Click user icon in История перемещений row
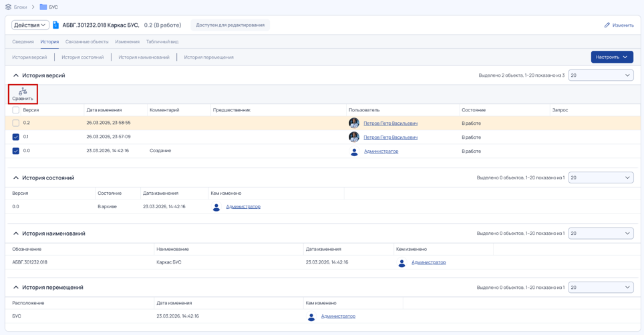Screen dimensions: 644x335 (x=311, y=316)
